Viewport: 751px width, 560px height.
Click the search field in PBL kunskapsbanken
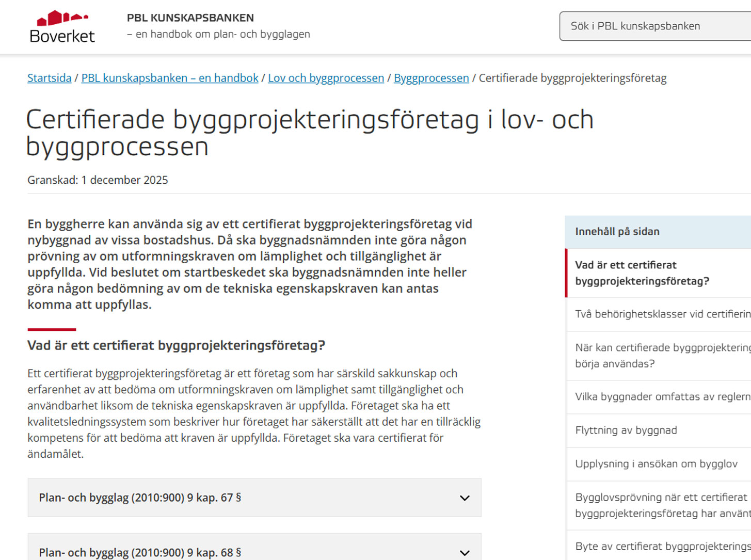coord(654,26)
